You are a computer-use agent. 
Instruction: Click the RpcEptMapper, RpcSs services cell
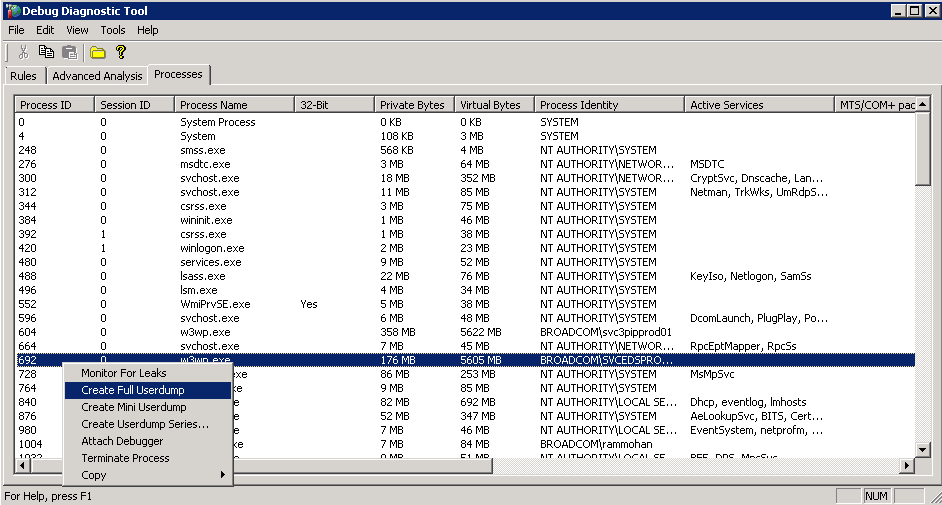(x=743, y=346)
